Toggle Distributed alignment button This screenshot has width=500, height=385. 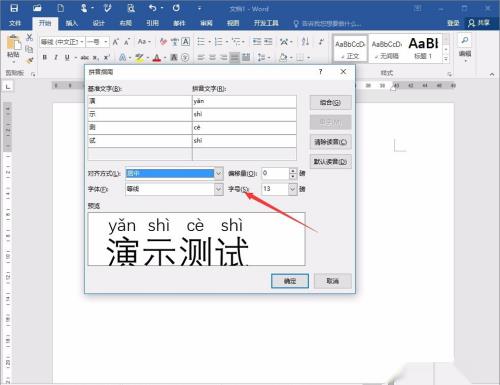(x=246, y=58)
